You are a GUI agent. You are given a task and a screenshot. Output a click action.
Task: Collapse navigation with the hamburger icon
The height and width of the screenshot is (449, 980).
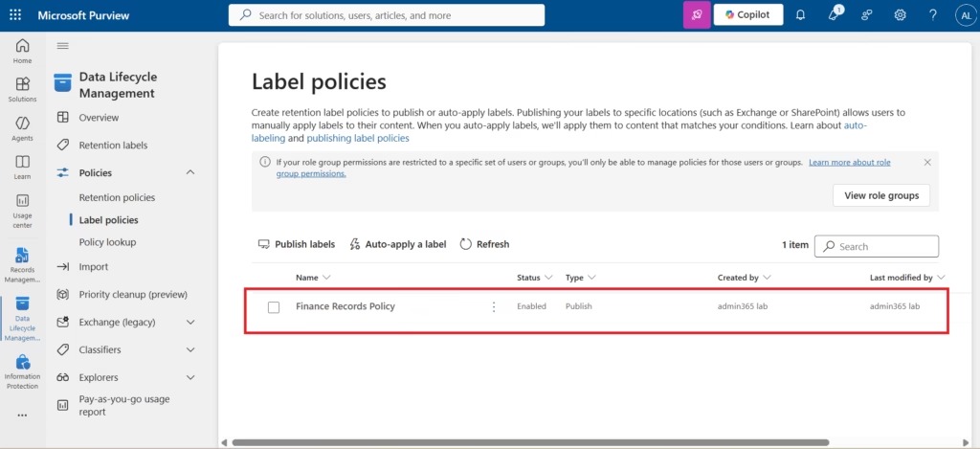click(62, 46)
